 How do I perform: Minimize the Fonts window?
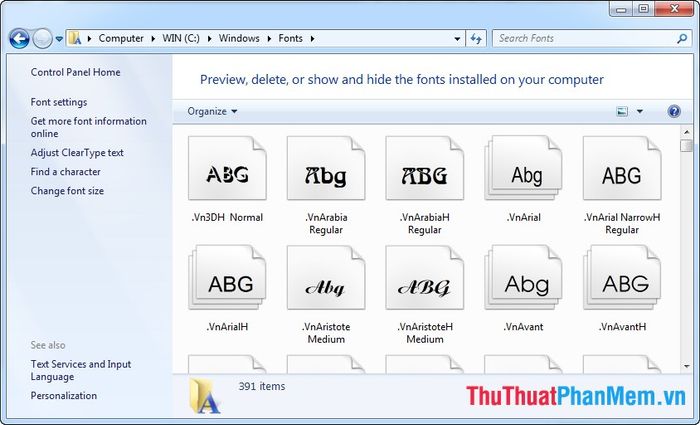coord(621,9)
